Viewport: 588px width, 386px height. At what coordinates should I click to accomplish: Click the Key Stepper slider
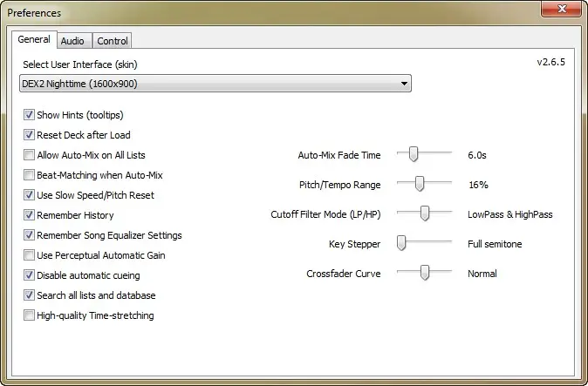[x=425, y=243]
